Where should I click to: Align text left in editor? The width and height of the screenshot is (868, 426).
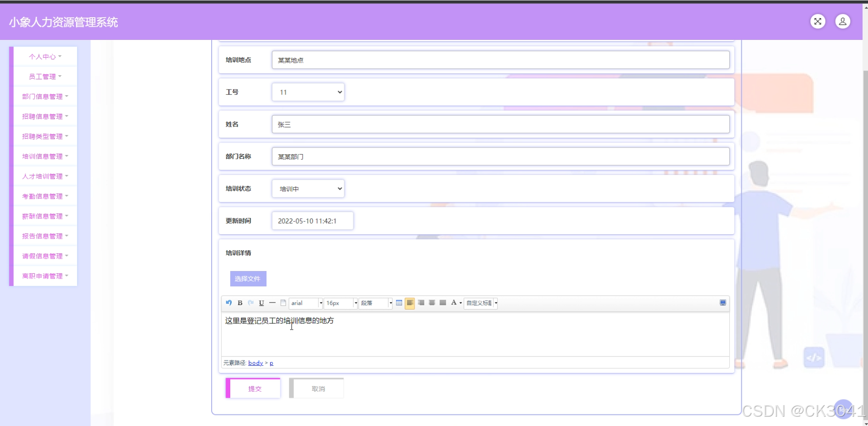click(410, 303)
